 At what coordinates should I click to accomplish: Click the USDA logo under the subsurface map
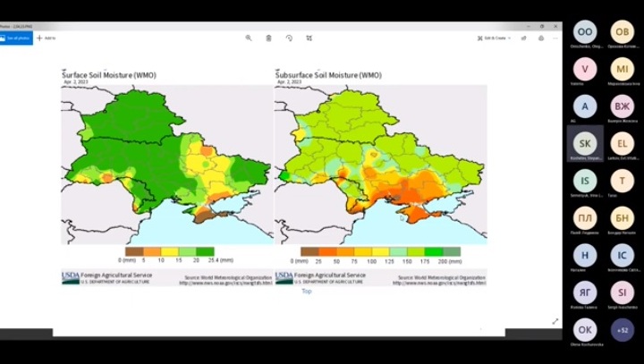[284, 278]
